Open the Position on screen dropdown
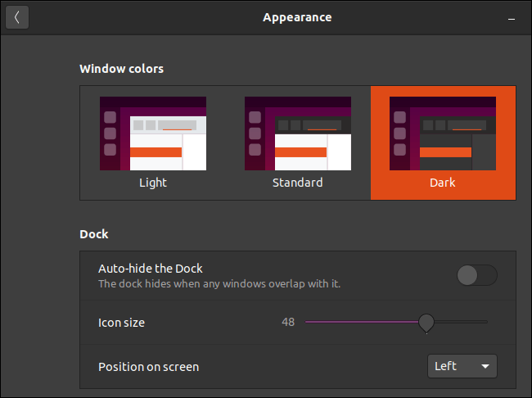The image size is (532, 398). click(462, 366)
